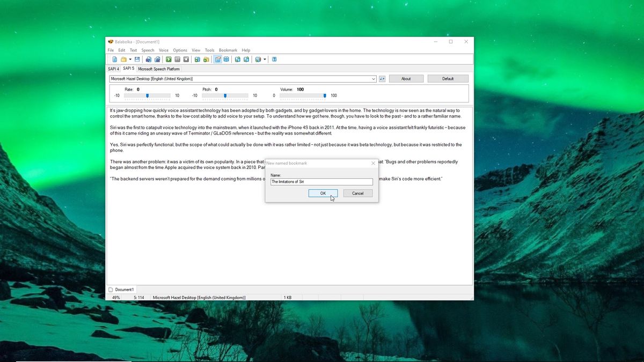The height and width of the screenshot is (362, 644).
Task: Reset voice settings with the Default button
Action: tap(448, 78)
